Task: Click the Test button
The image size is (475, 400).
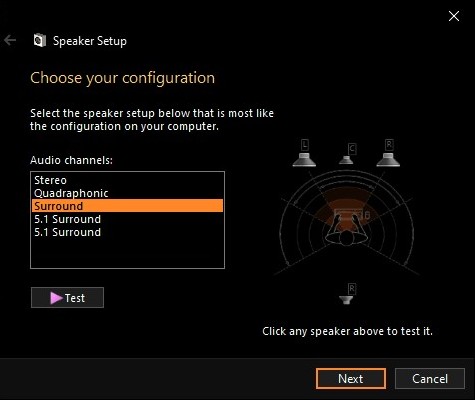Action: pyautogui.click(x=67, y=298)
